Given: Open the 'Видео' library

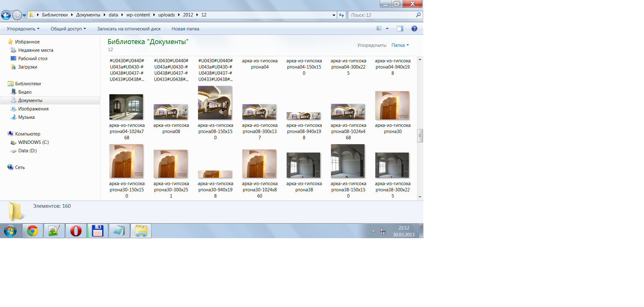Looking at the screenshot, I should [25, 92].
